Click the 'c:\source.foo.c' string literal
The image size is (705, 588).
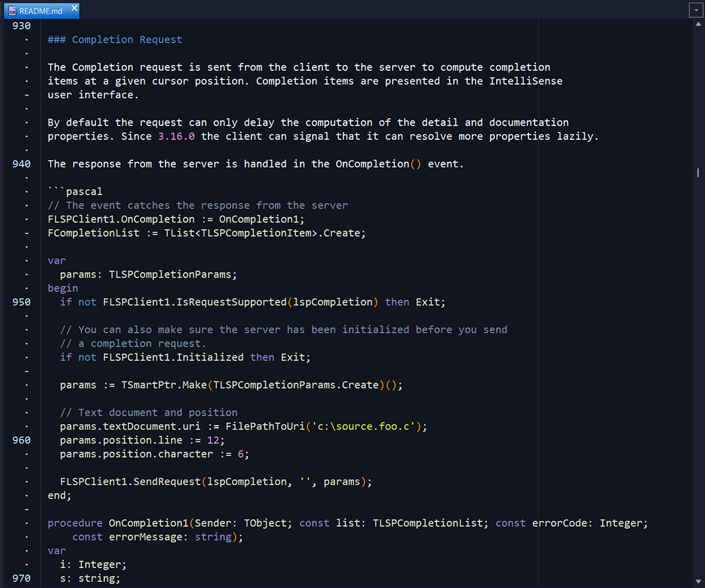pyautogui.click(x=363, y=426)
